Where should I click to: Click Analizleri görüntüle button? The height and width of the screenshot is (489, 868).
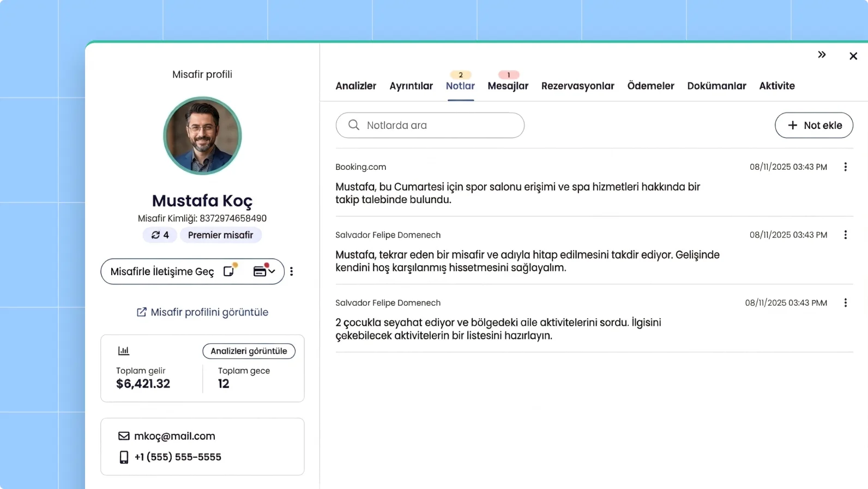click(249, 351)
